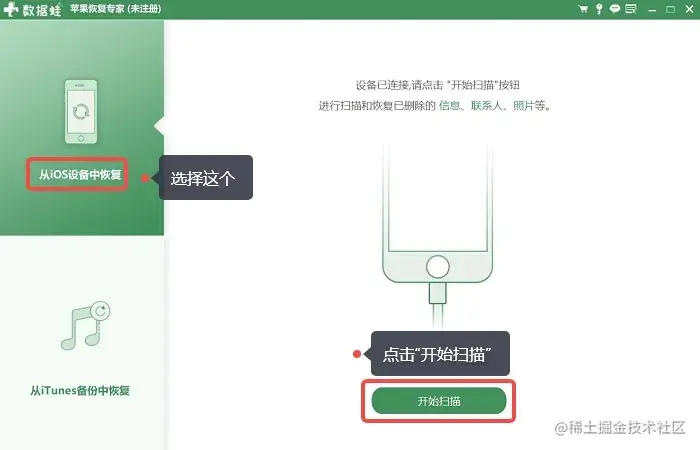Select 从iOS设备中恢复 tab

point(80,175)
